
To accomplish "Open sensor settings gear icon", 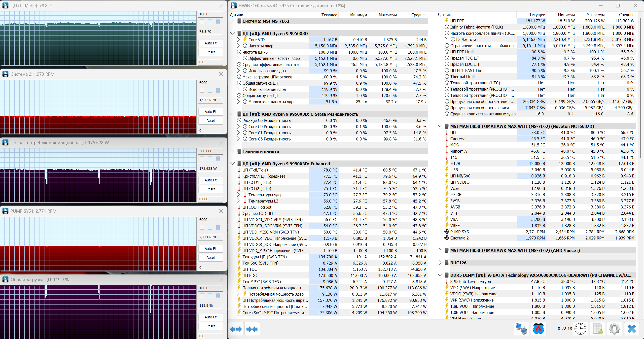I will [614, 329].
